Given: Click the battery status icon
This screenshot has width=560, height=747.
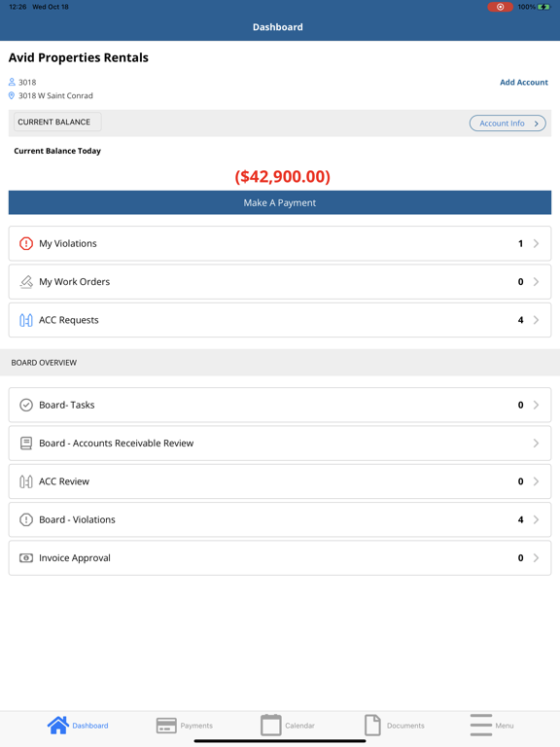Looking at the screenshot, I should click(543, 7).
